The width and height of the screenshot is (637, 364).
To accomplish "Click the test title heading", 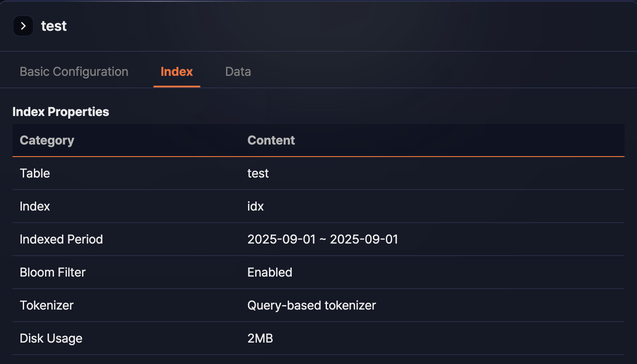I will point(54,26).
